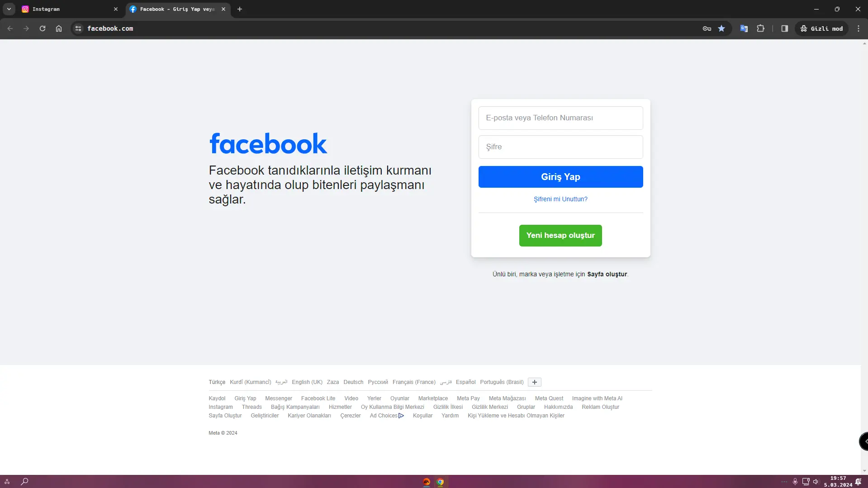Screen dimensions: 868x488
Task: Open the Gizli mod incognito indicator
Action: tap(822, 28)
